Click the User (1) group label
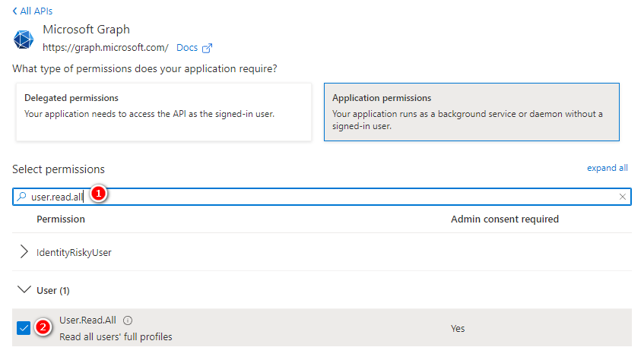The height and width of the screenshot is (363, 644). point(53,290)
